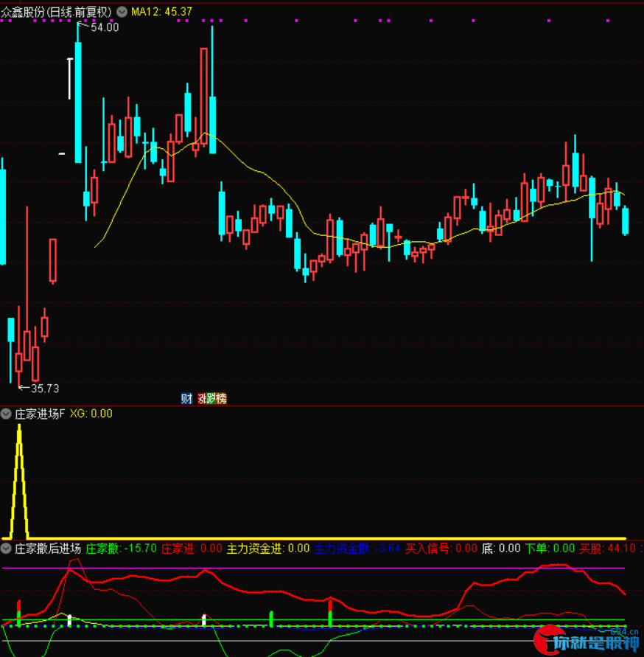This screenshot has width=644, height=657.
Task: Select the 庄家进场F indicator name
Action: (40, 414)
